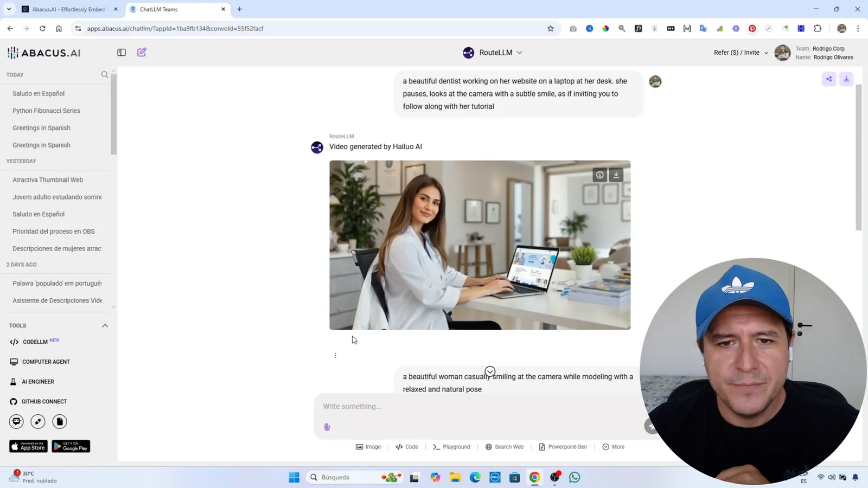Click the Refer ($) / Invite link
Viewport: 868px width, 488px height.
point(736,52)
